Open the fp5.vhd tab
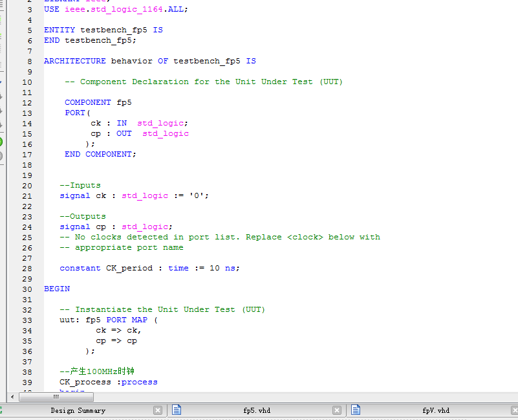Screen dimensions: 518x420 coord(257,410)
